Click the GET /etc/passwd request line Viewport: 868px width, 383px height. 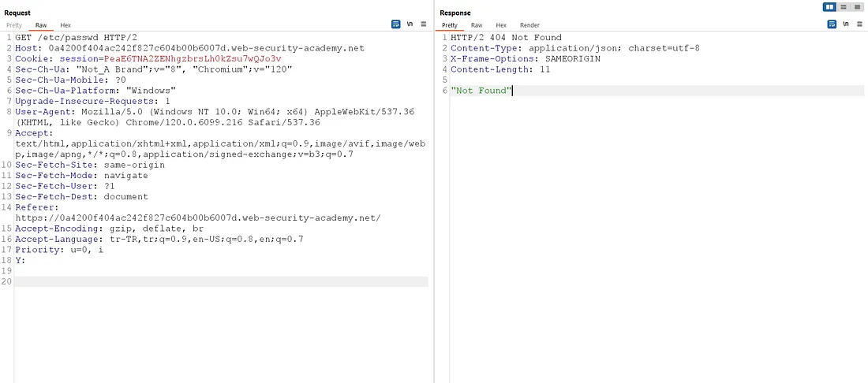point(68,38)
